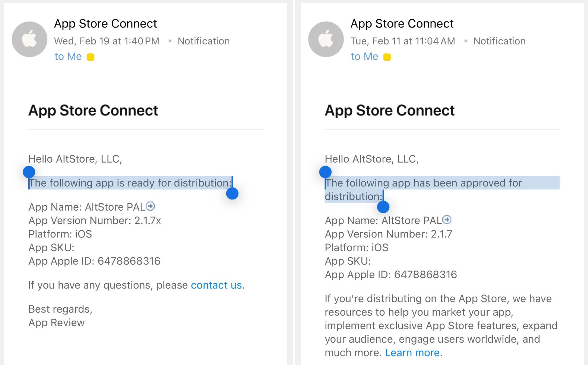Tap the Apple avatar in the Feb 19 email

coord(30,39)
